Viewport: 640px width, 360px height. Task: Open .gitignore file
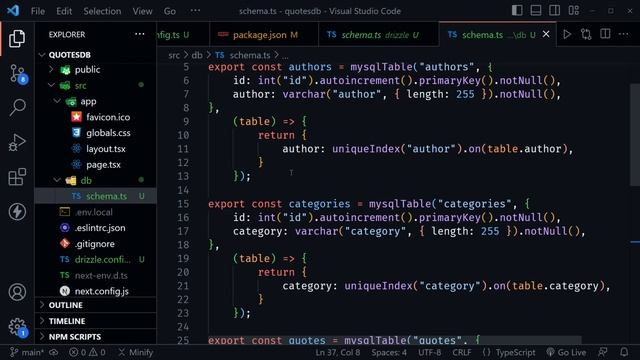(x=95, y=244)
